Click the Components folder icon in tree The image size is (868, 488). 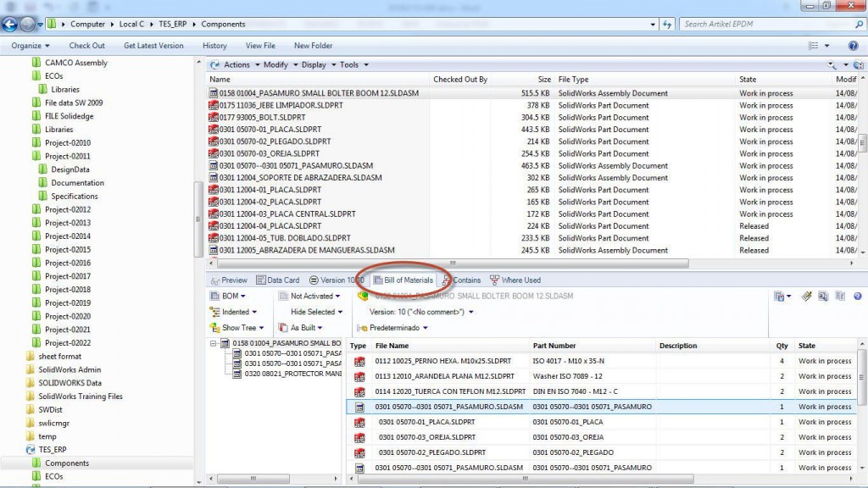[36, 463]
